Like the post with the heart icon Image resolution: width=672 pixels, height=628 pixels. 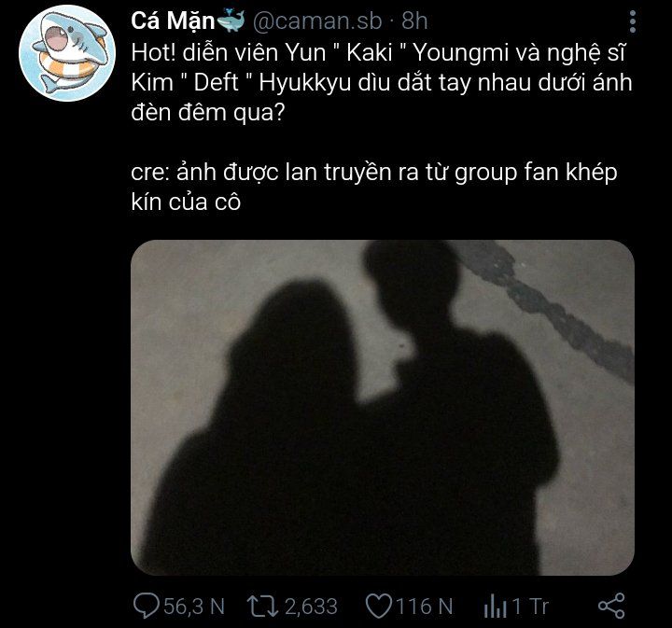[x=378, y=607]
